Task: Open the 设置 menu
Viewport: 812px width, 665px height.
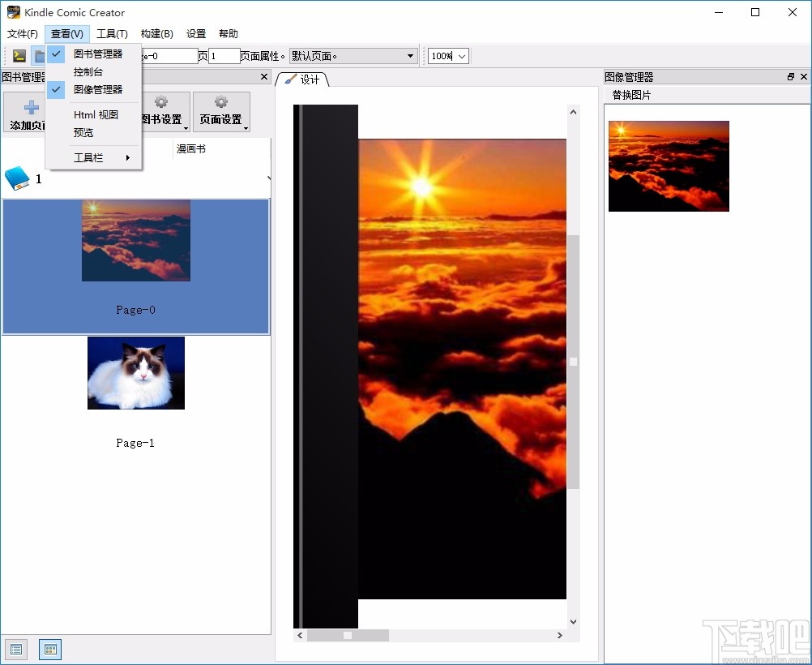Action: coord(196,34)
